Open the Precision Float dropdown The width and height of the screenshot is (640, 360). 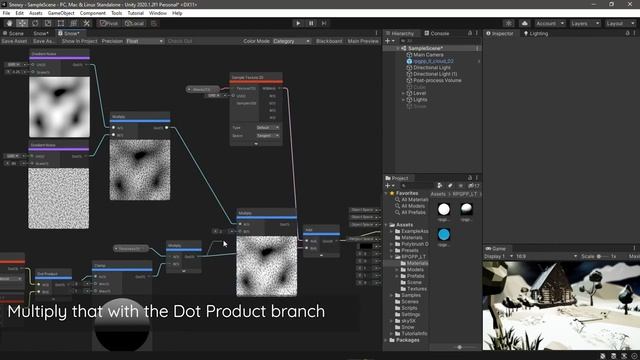coord(144,41)
